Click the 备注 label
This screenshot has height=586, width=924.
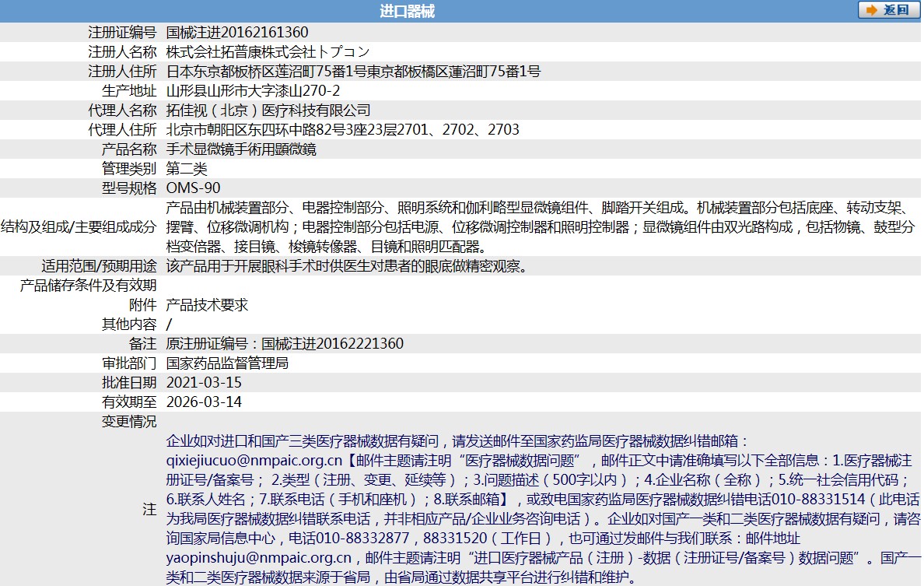coord(142,344)
